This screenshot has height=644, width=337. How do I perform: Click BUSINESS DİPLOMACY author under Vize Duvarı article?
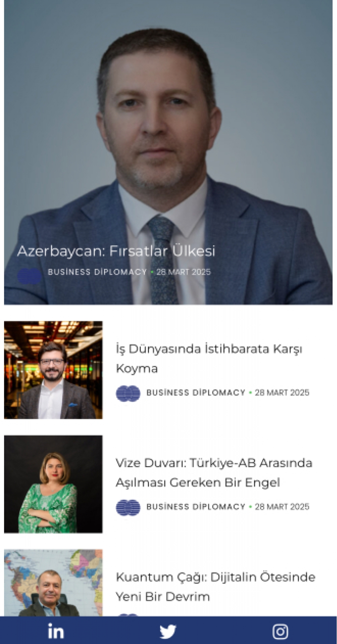coord(196,506)
